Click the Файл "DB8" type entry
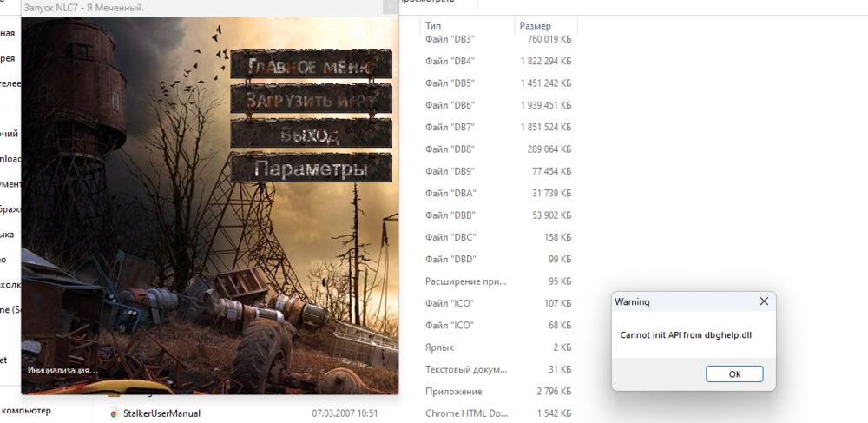This screenshot has height=423, width=868. click(x=450, y=149)
